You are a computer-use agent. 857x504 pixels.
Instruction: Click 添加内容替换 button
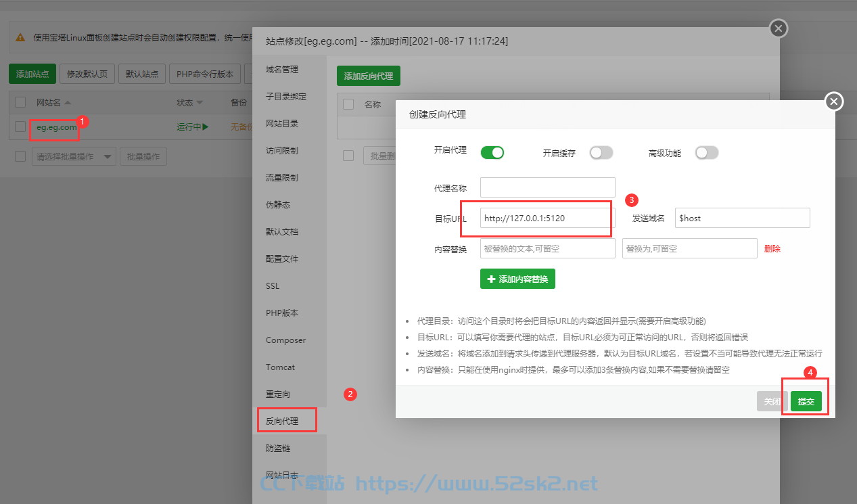(517, 279)
